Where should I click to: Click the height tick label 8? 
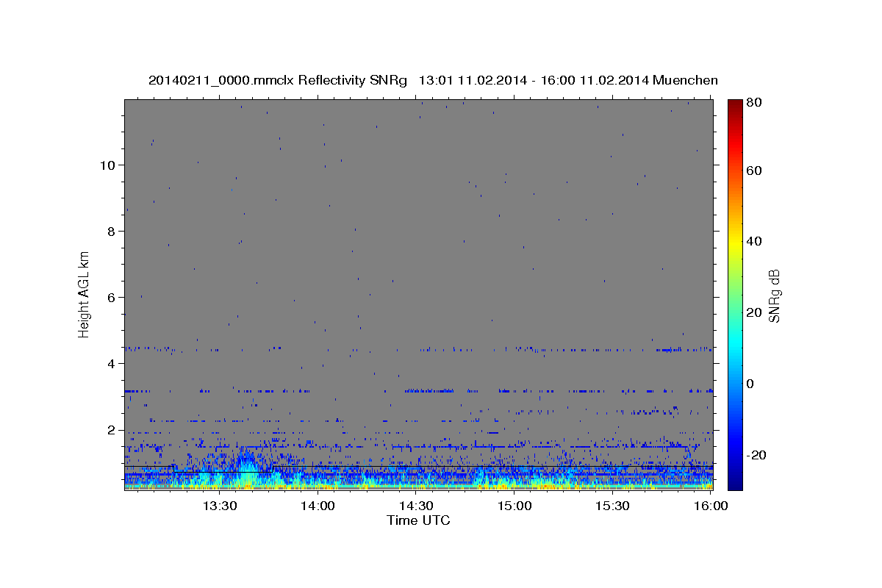[111, 231]
